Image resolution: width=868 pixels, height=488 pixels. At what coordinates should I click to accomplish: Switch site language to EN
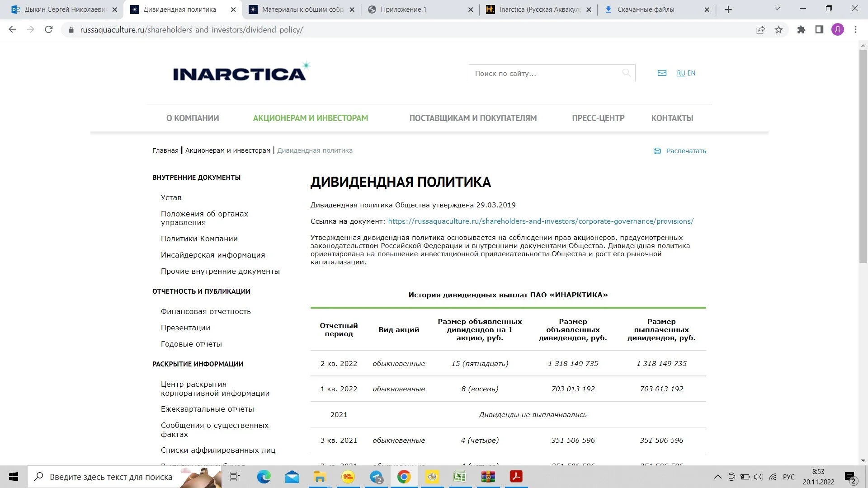pos(691,73)
